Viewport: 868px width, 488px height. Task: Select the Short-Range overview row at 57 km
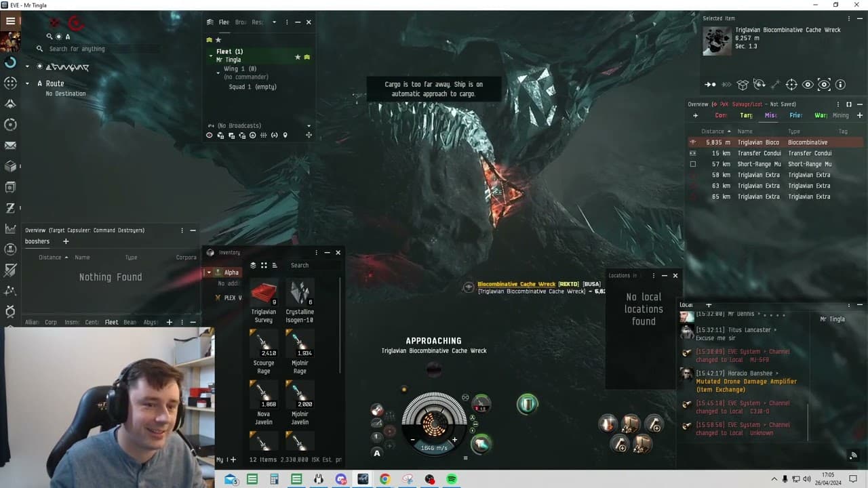(776, 164)
